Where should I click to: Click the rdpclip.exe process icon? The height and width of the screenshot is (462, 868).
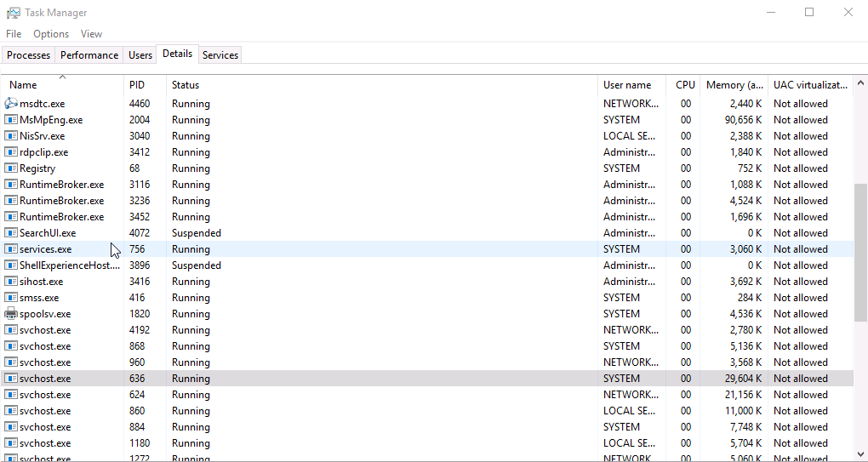[10, 152]
